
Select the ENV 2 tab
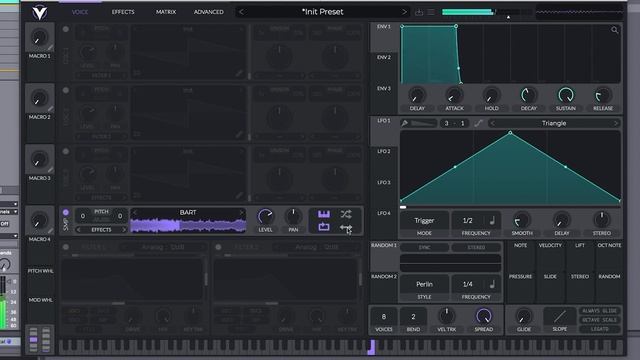tap(384, 58)
